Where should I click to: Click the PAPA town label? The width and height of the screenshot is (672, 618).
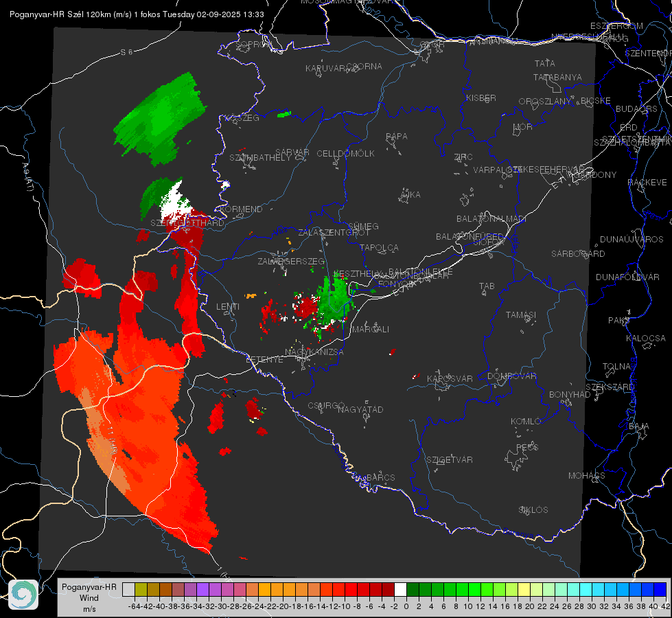(397, 137)
